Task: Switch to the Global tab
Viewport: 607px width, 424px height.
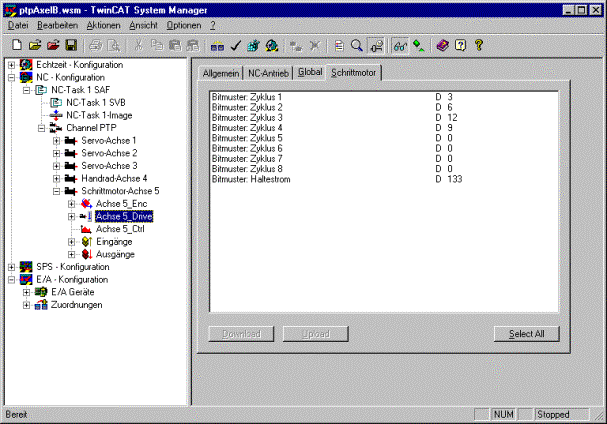Action: click(310, 72)
